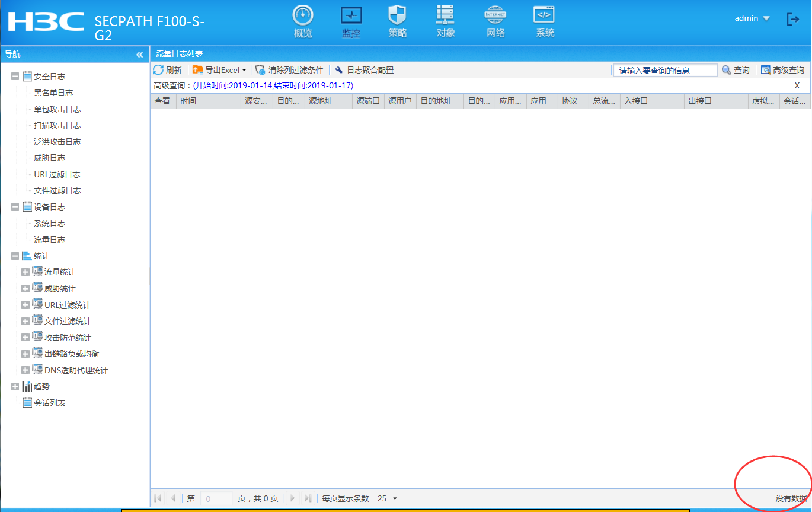This screenshot has height=512, width=812.
Task: Select 流量日志 under 设备日志
Action: pyautogui.click(x=50, y=240)
